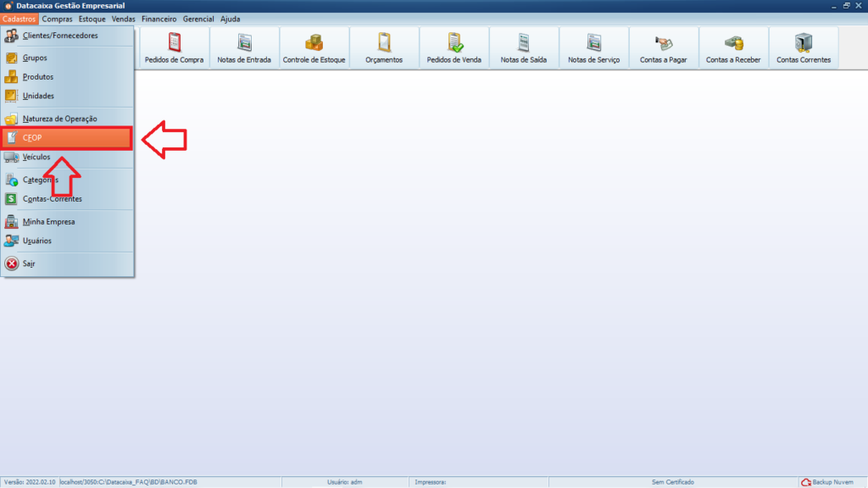
Task: Click Sair to exit the application
Action: (29, 263)
